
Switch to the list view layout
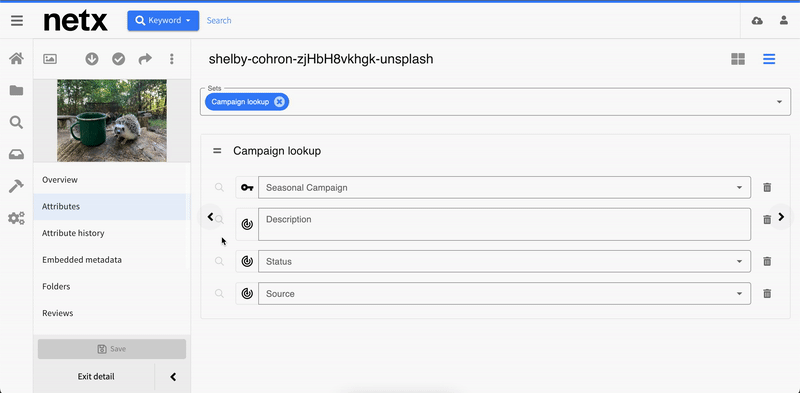click(769, 59)
